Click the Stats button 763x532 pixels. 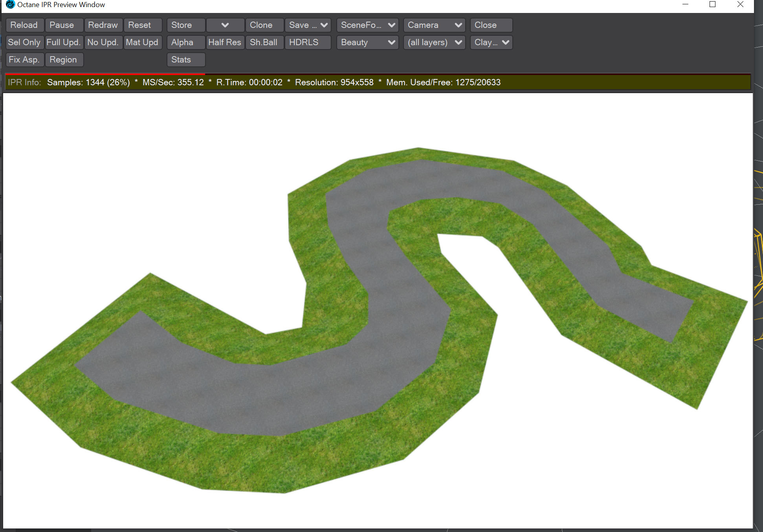point(185,60)
